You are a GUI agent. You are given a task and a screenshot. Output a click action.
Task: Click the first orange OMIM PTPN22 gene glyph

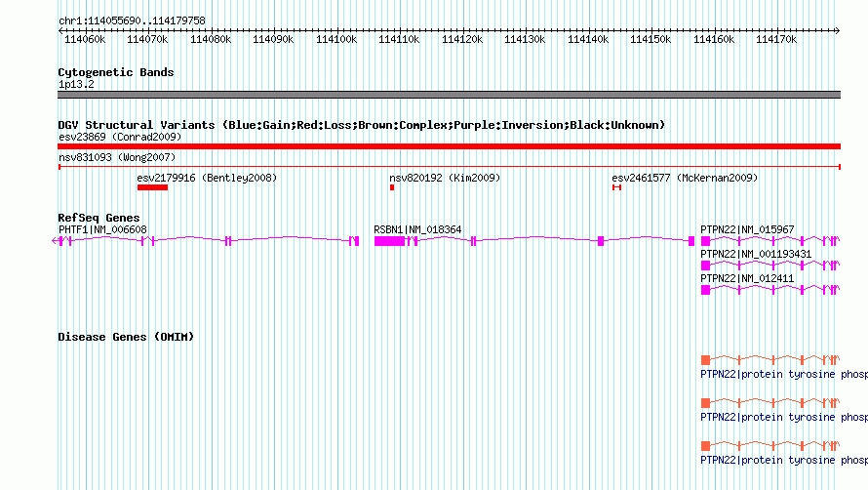770,360
